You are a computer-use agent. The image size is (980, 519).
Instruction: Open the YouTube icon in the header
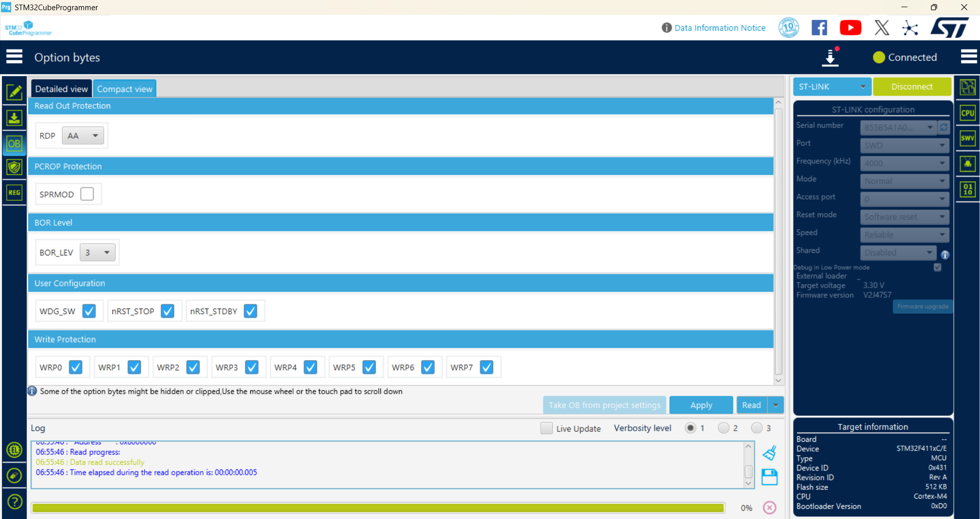point(850,28)
